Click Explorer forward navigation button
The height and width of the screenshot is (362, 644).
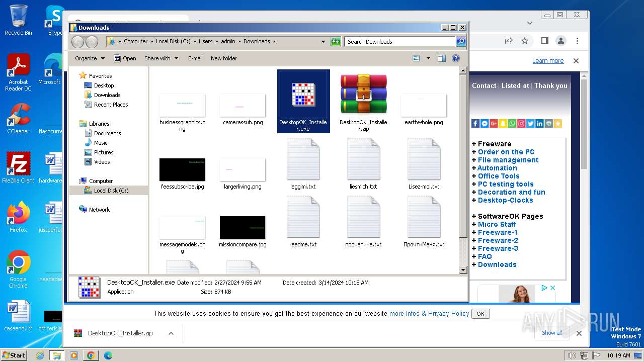92,42
